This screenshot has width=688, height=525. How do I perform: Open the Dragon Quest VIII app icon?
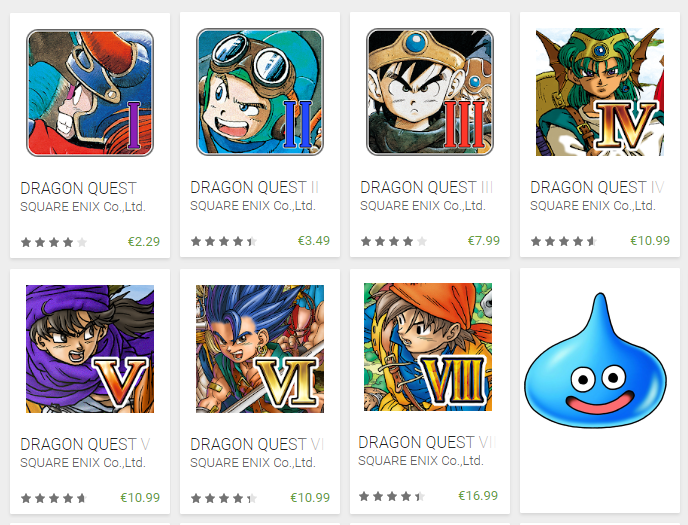point(428,347)
